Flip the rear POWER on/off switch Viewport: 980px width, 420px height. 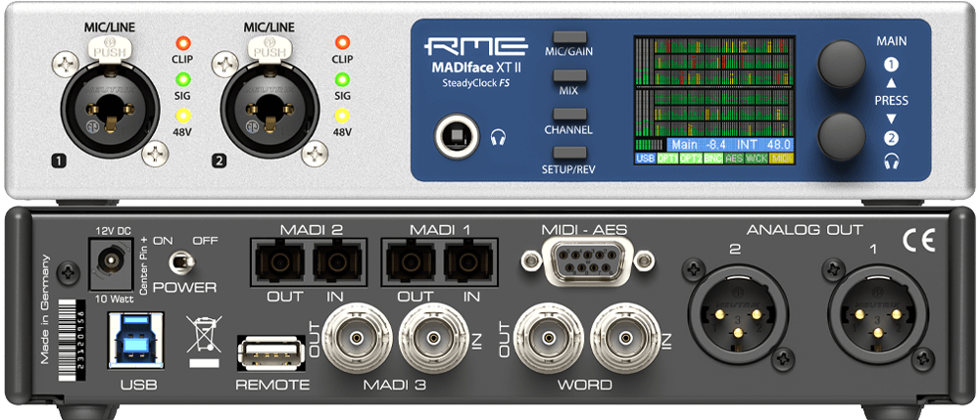point(177,261)
